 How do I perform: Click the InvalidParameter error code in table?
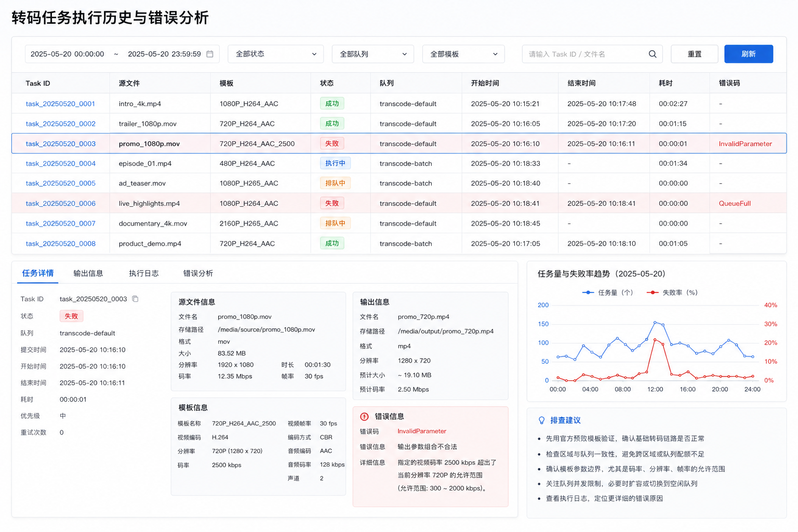746,144
